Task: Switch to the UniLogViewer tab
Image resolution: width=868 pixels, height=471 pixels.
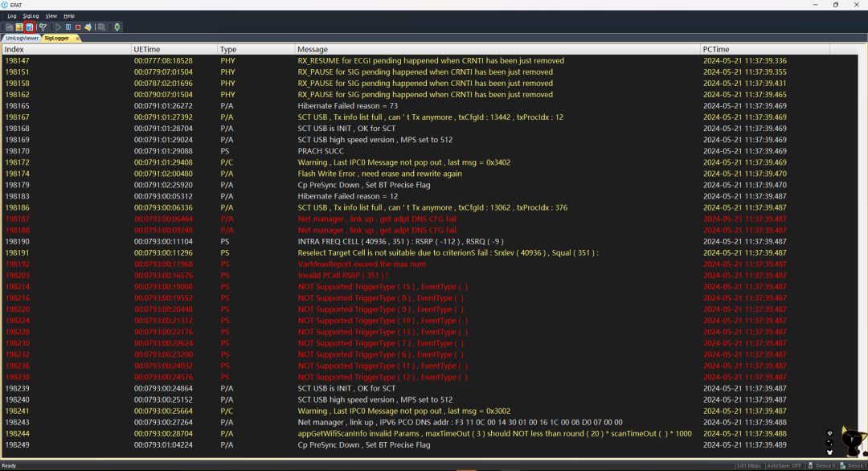Action: pos(23,39)
